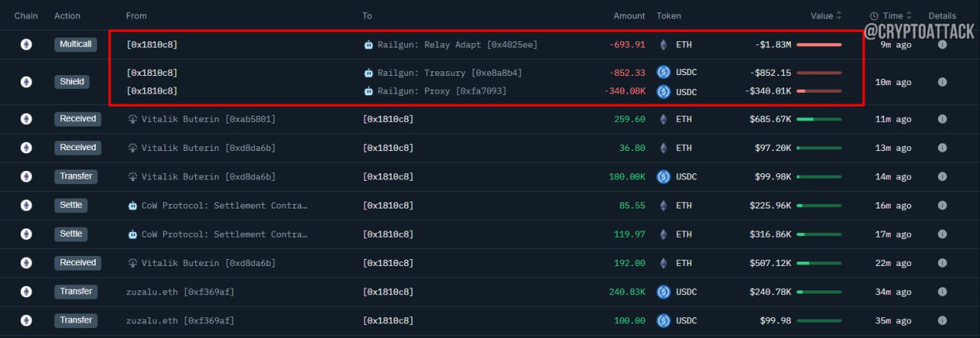Open the [0x1810c8] From address in Multicall row

[x=152, y=44]
